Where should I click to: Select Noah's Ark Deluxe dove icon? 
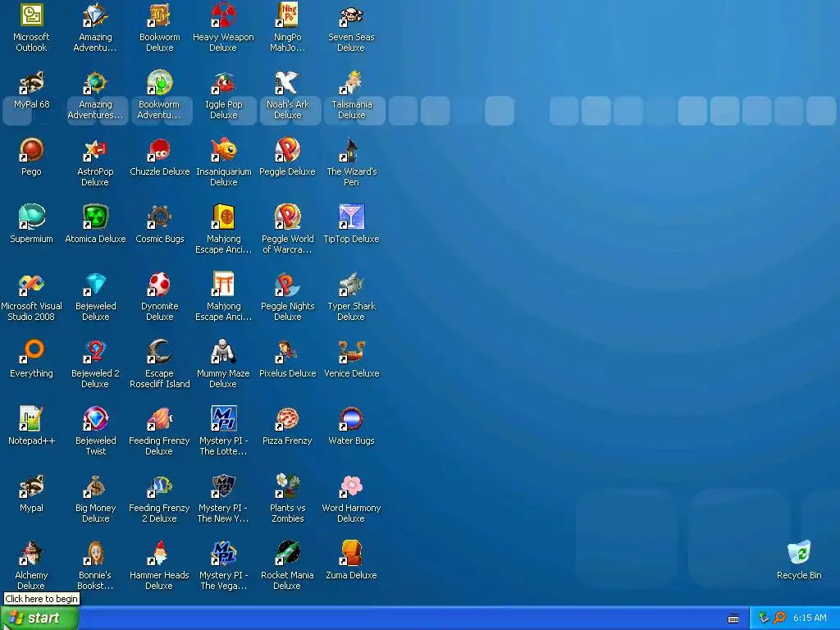click(x=287, y=83)
